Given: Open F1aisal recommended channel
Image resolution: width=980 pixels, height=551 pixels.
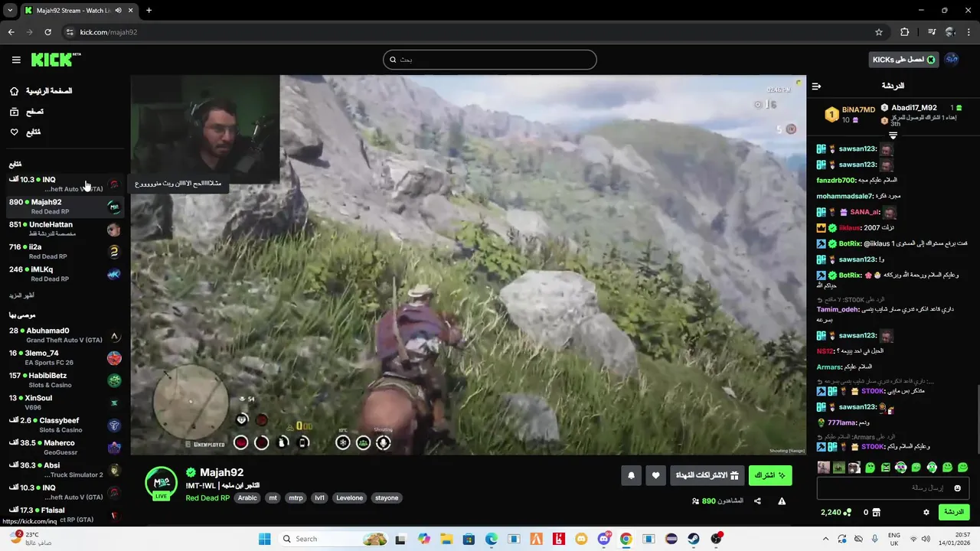Looking at the screenshot, I should [x=64, y=514].
